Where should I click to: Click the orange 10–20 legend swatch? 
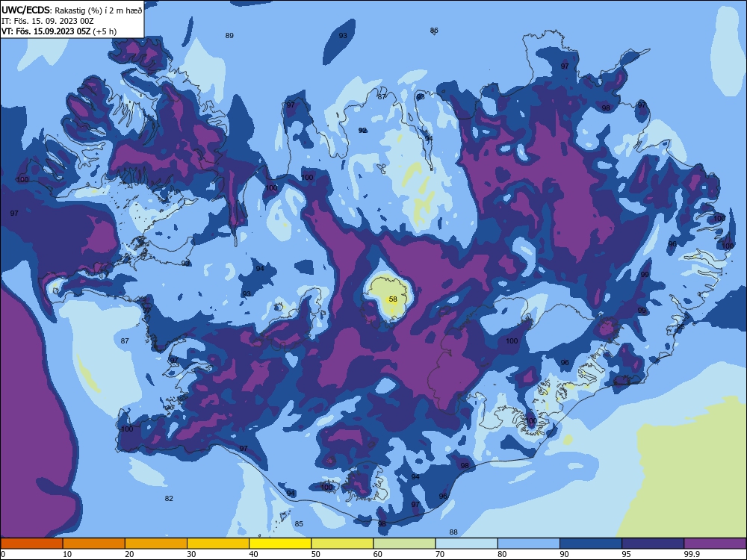click(94, 544)
